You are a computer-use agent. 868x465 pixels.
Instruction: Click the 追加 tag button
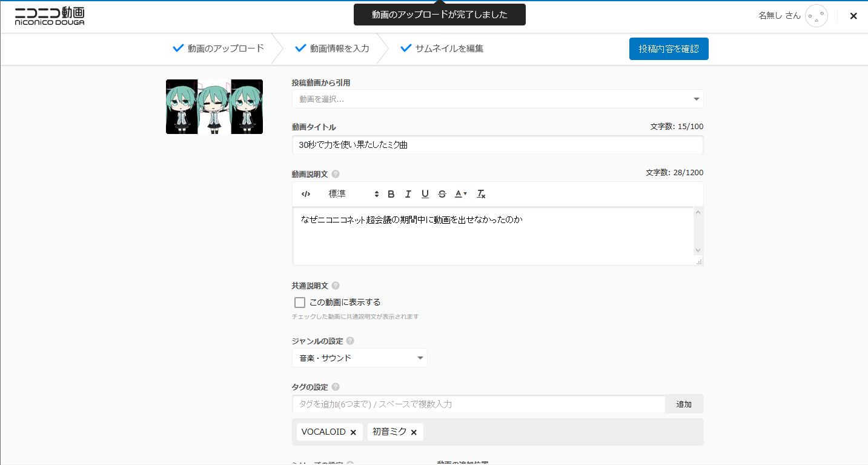(x=684, y=404)
